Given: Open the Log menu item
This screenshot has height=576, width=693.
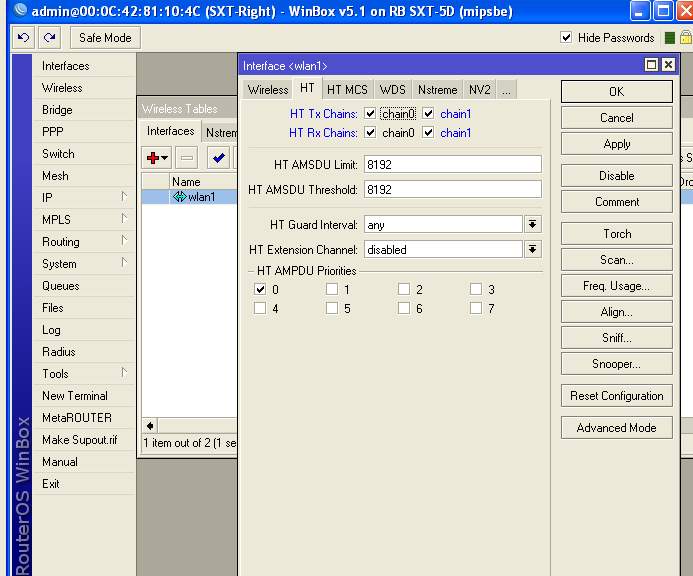Looking at the screenshot, I should [51, 330].
